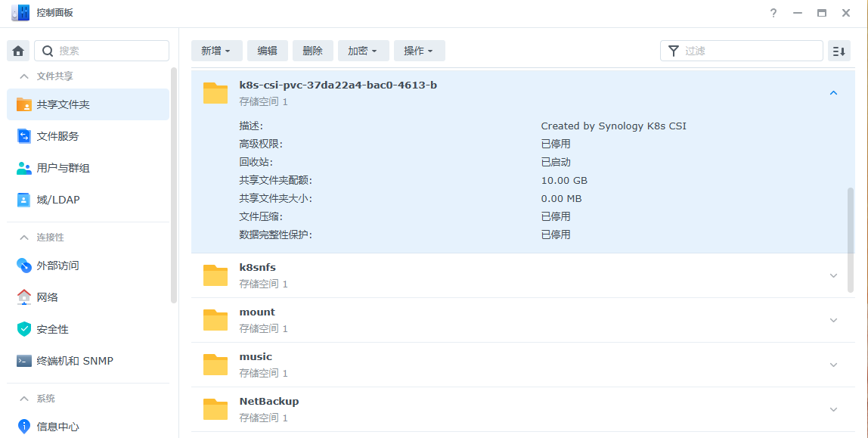This screenshot has height=438, width=868.
Task: Click the Security shield icon
Action: click(23, 329)
